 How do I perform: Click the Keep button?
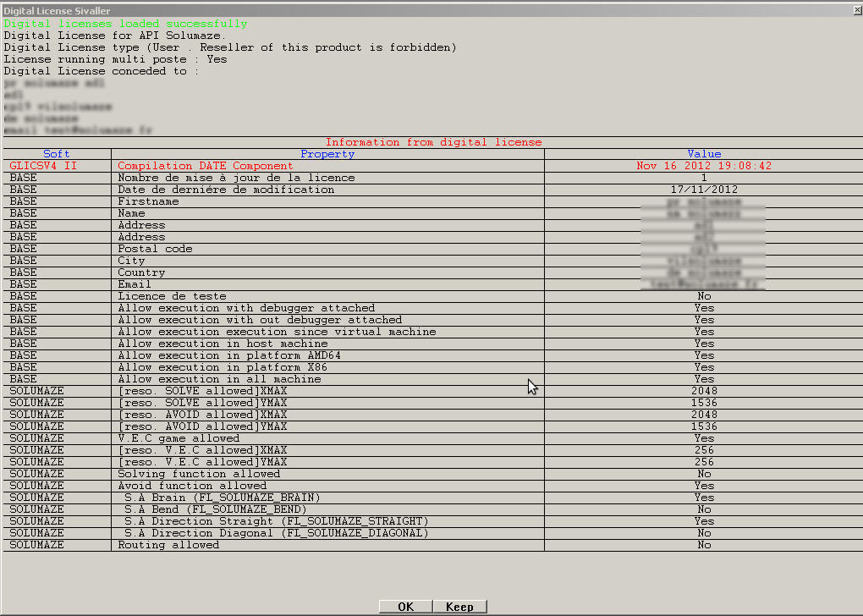click(459, 607)
